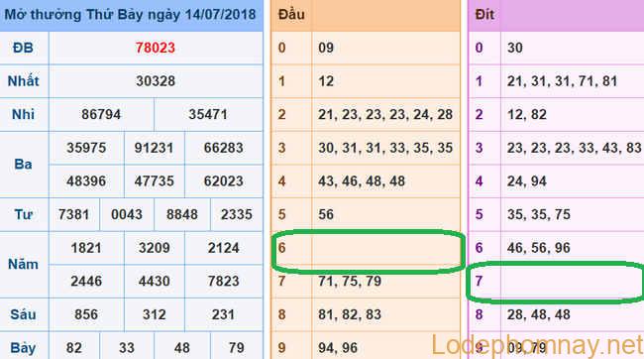
Task: Click the Nhất row label
Action: [23, 81]
